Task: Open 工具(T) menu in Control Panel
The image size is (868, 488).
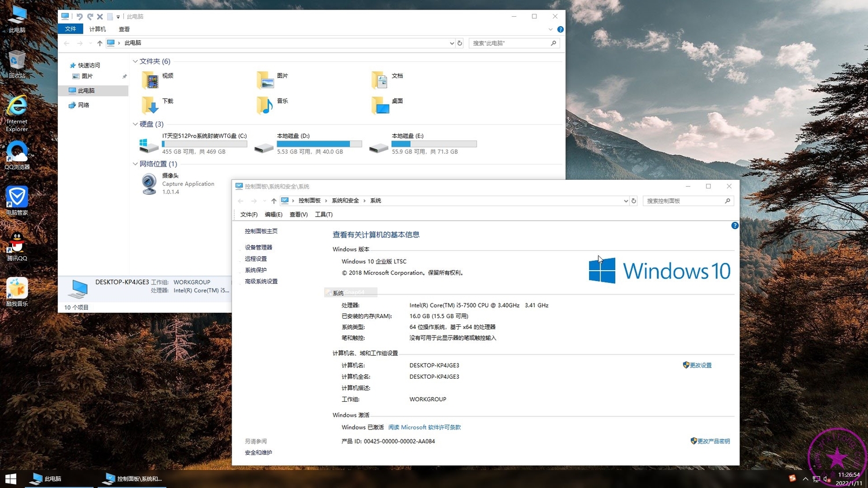Action: click(323, 215)
